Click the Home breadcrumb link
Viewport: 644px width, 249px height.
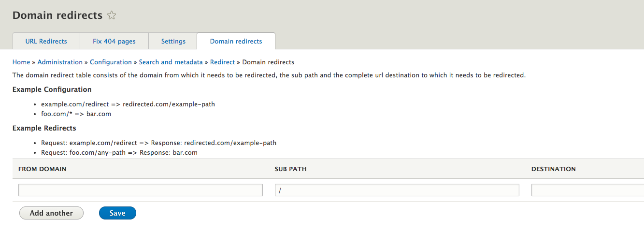(x=21, y=62)
